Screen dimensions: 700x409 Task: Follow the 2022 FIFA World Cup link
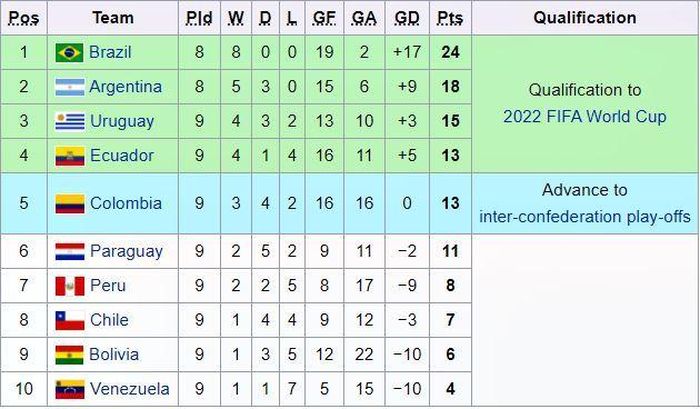point(585,117)
